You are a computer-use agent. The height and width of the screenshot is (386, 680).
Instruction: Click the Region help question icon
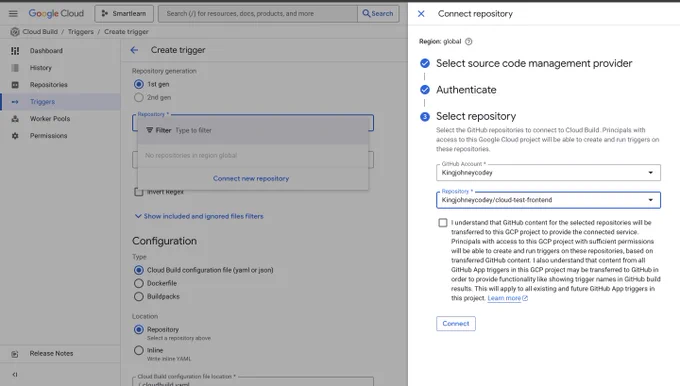pos(468,42)
